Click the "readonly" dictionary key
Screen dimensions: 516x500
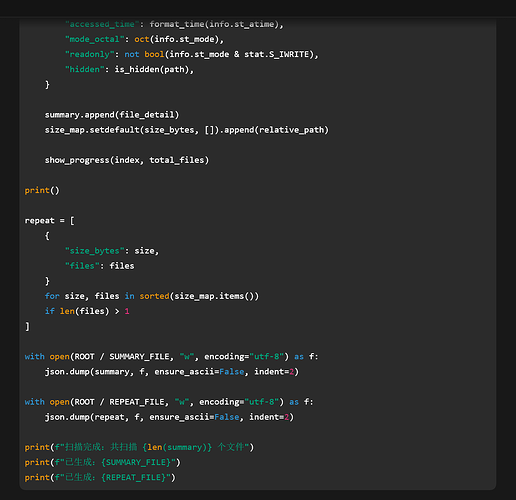[90, 54]
